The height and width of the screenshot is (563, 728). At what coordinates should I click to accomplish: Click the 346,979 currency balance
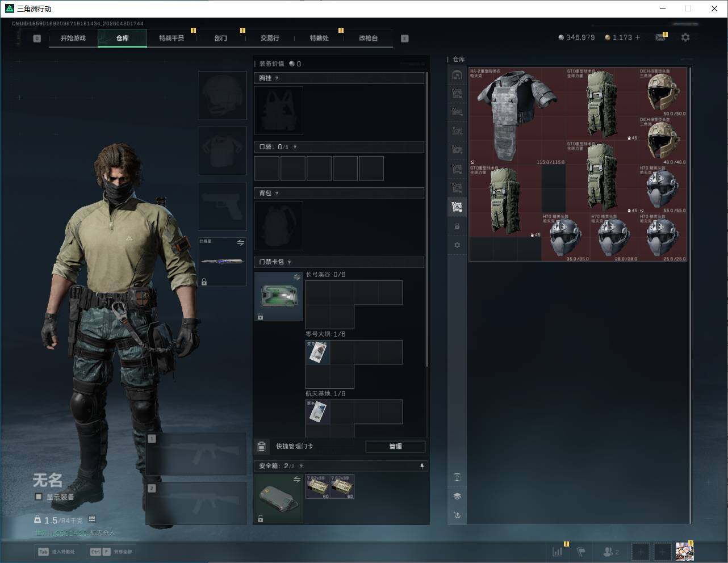[x=576, y=37]
